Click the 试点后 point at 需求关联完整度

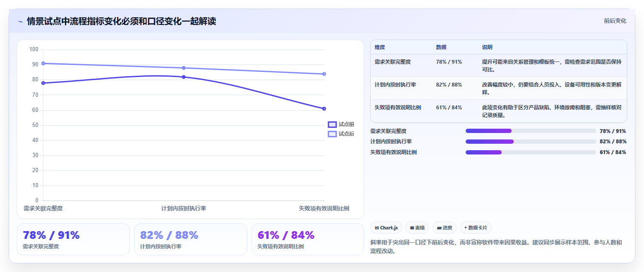43,64
